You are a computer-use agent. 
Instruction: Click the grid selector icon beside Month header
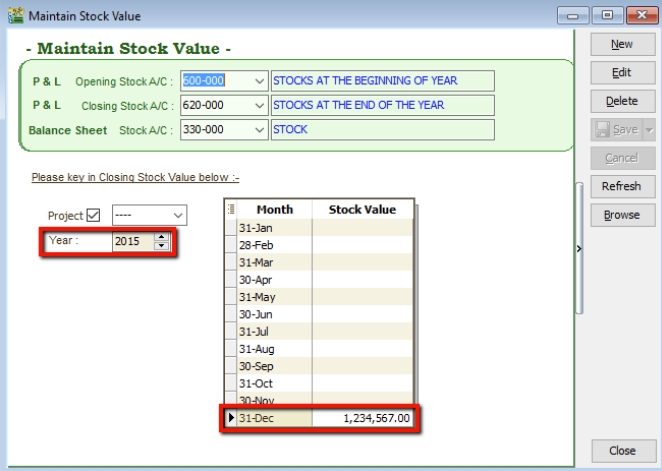click(231, 210)
